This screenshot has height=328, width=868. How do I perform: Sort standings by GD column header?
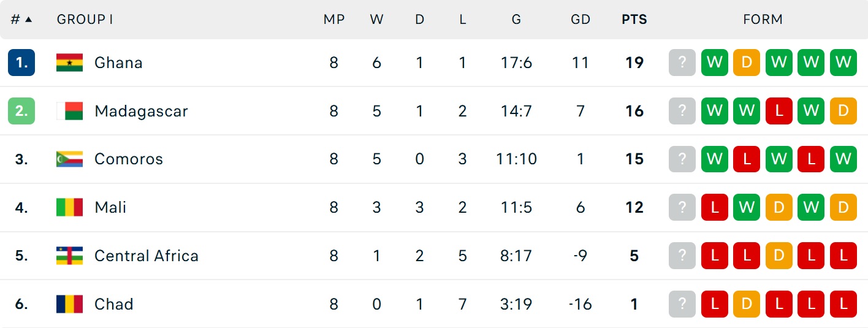(x=581, y=19)
